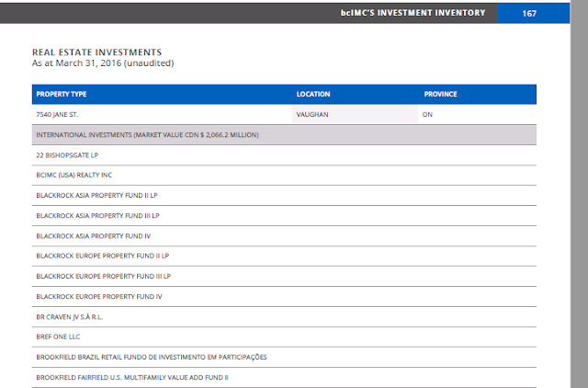
Task: Select BLACKROCK ASIA PROPERTY FUND IV
Action: click(284, 235)
